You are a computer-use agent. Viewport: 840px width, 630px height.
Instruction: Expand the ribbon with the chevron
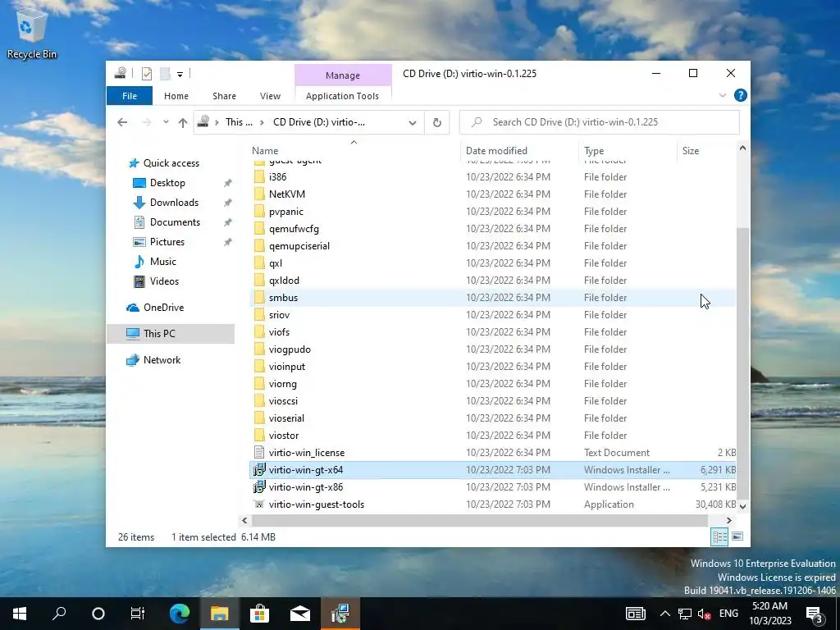[x=723, y=95]
